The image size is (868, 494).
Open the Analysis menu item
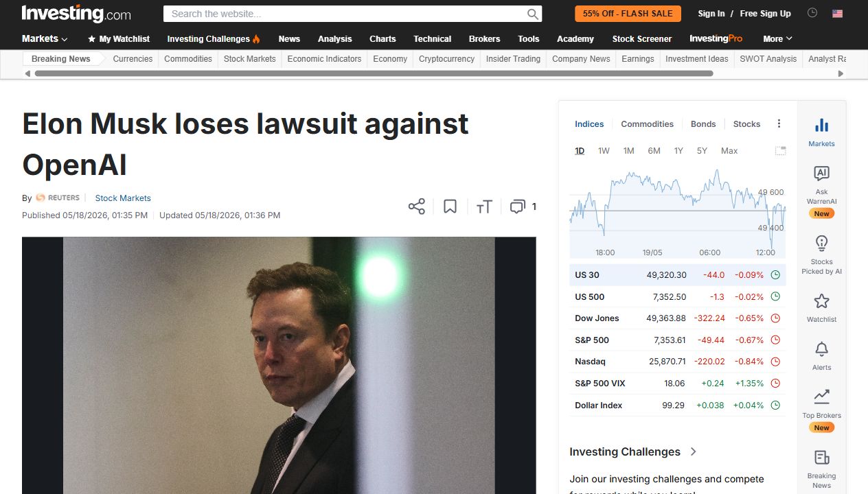335,39
